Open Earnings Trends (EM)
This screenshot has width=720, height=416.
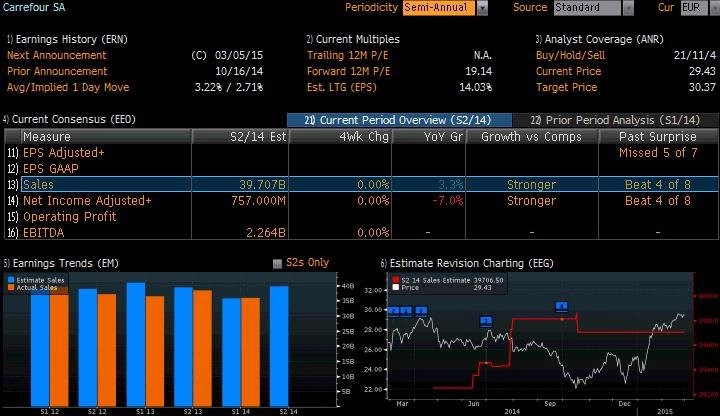[61, 263]
